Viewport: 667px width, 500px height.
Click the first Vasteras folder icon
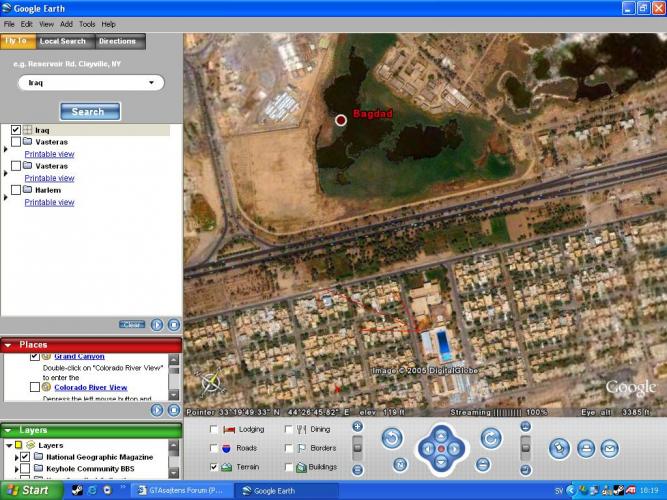pos(27,141)
